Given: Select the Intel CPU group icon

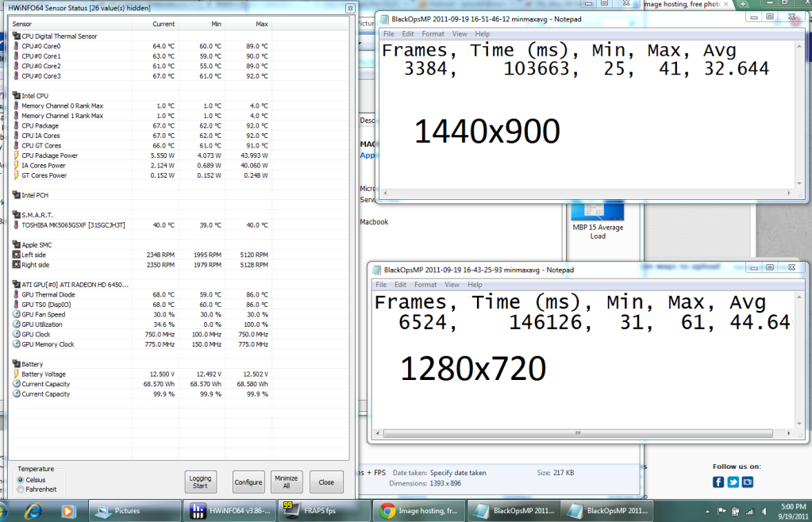Looking at the screenshot, I should [x=16, y=96].
